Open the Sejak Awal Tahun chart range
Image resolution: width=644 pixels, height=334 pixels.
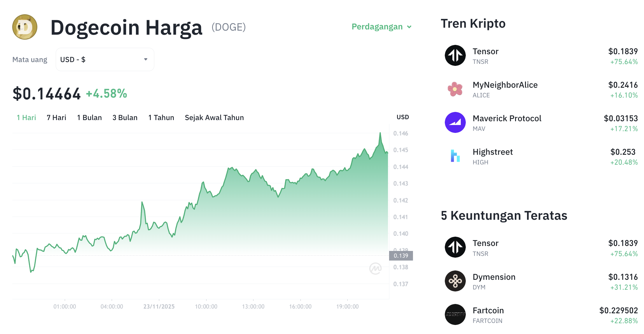point(214,117)
